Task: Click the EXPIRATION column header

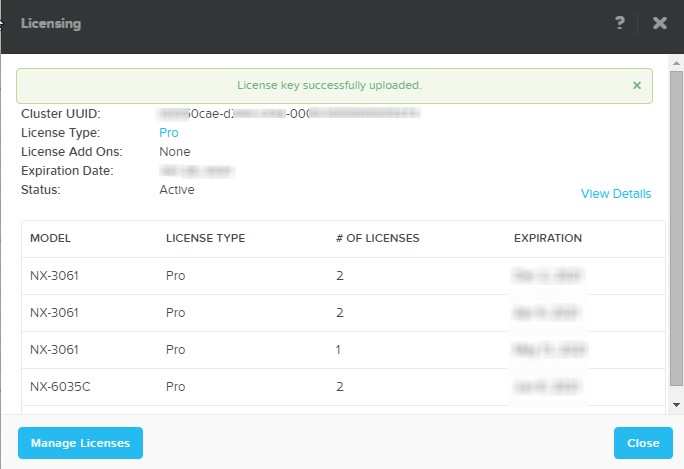Action: (x=547, y=239)
